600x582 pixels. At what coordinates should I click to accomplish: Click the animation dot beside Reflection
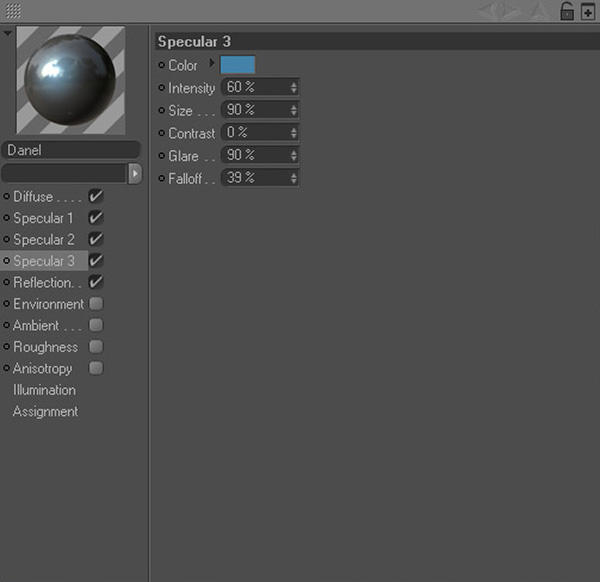[6, 282]
